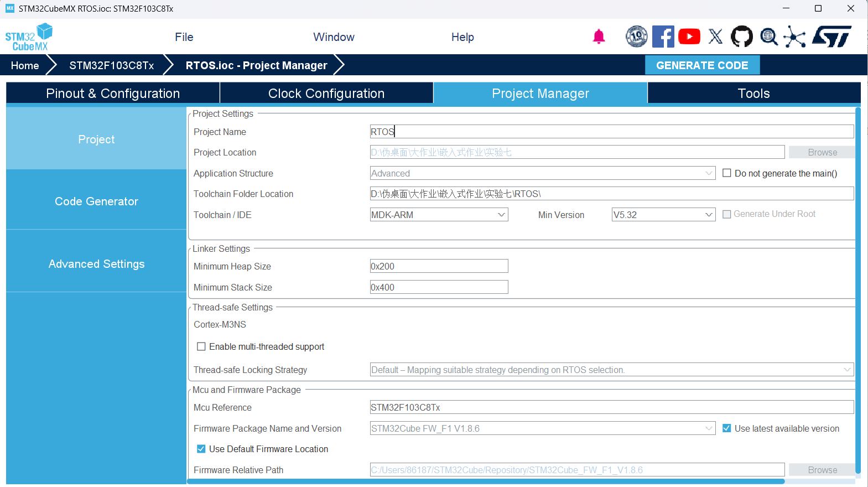Image resolution: width=868 pixels, height=487 pixels.
Task: Switch to Clock Configuration tab
Action: 326,93
